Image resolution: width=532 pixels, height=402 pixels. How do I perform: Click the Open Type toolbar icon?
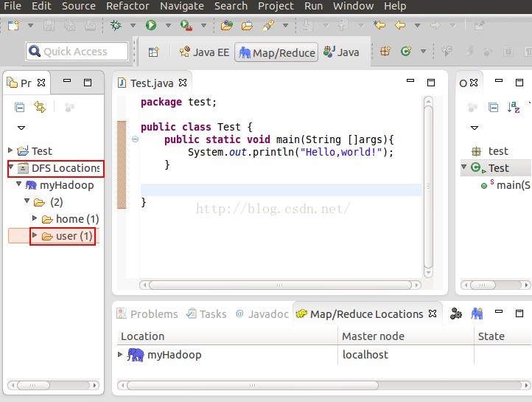point(227,26)
